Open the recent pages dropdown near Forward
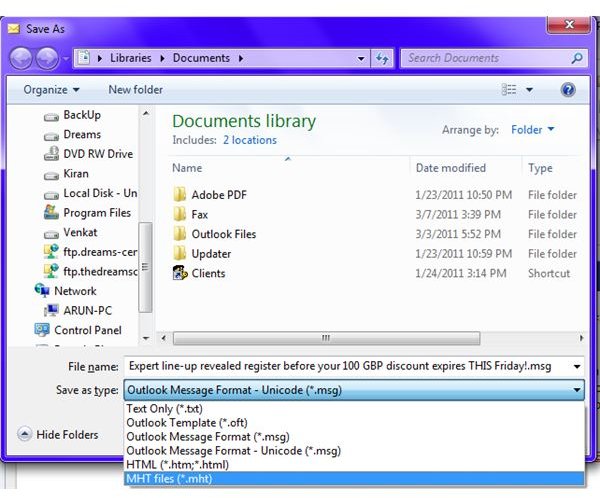 click(x=65, y=59)
